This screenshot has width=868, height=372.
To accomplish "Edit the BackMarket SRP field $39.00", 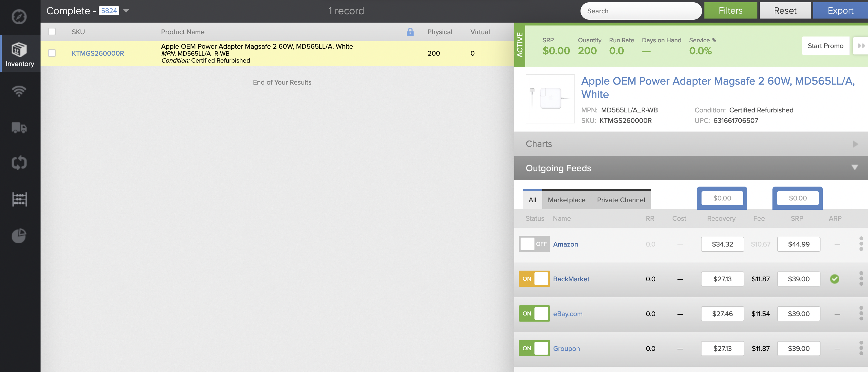I will tap(799, 279).
